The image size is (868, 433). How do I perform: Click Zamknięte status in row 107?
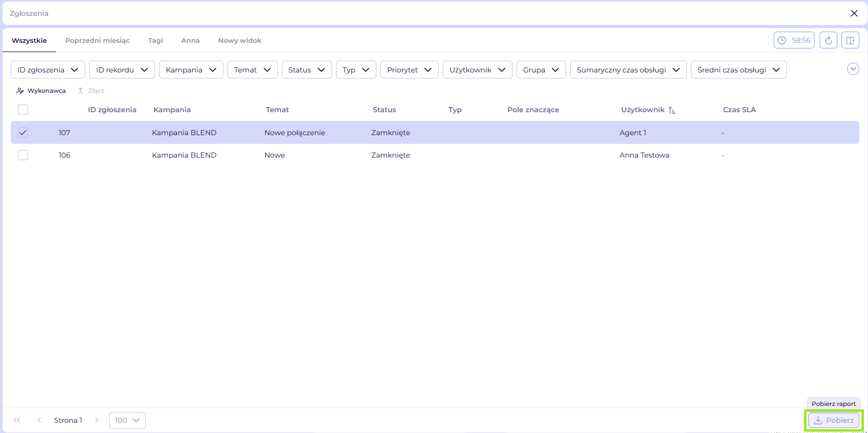[x=391, y=133]
